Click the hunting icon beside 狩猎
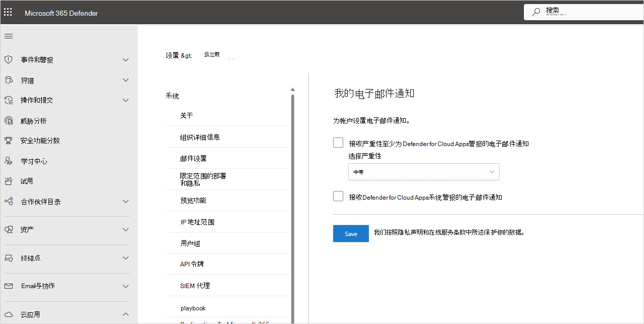 (x=8, y=80)
